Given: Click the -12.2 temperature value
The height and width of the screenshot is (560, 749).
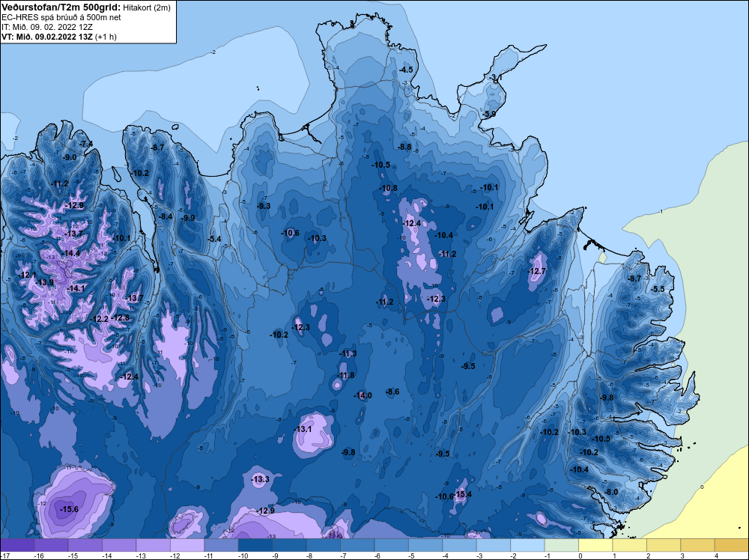Looking at the screenshot, I should pos(100,319).
